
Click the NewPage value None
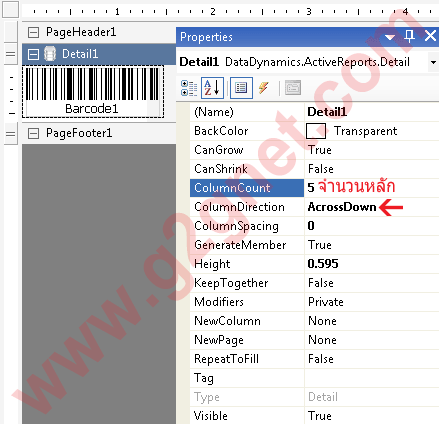pyautogui.click(x=322, y=340)
